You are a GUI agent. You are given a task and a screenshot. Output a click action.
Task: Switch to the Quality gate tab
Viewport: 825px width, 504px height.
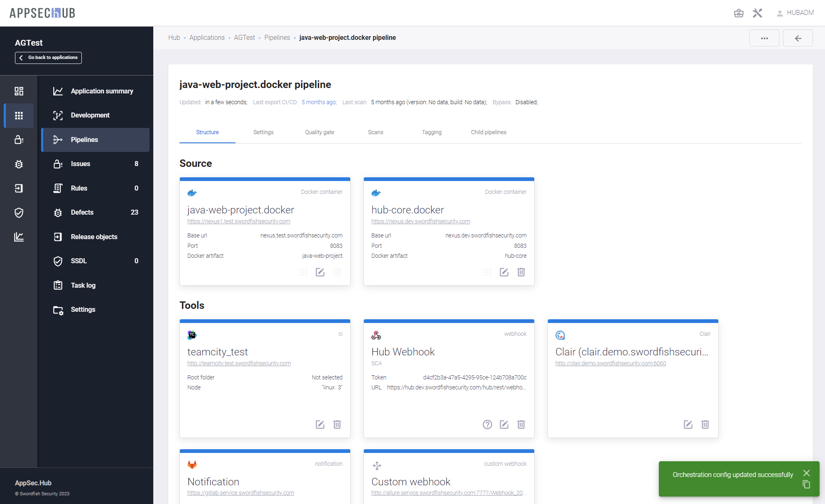[319, 132]
